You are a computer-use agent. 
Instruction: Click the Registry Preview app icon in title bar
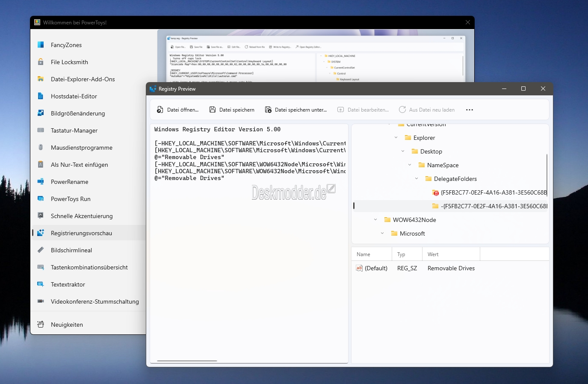pos(153,89)
